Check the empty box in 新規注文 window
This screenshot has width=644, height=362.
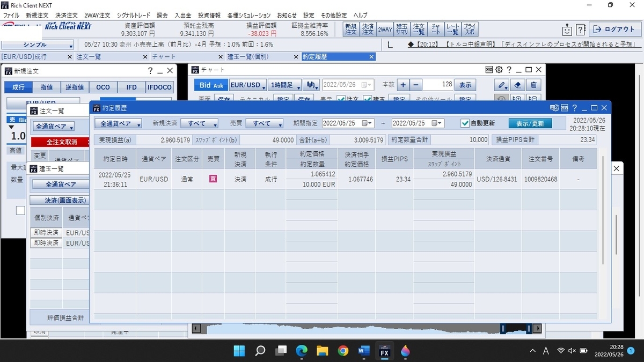pyautogui.click(x=20, y=211)
